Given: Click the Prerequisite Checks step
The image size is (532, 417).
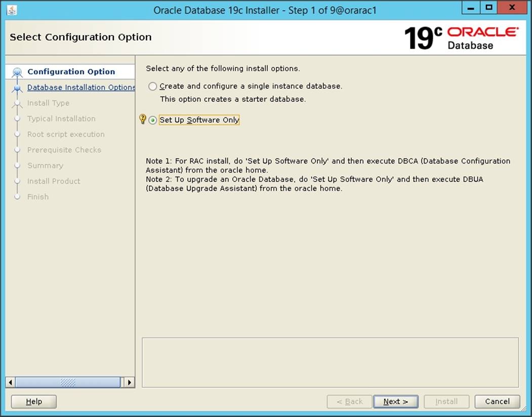Looking at the screenshot, I should point(64,150).
